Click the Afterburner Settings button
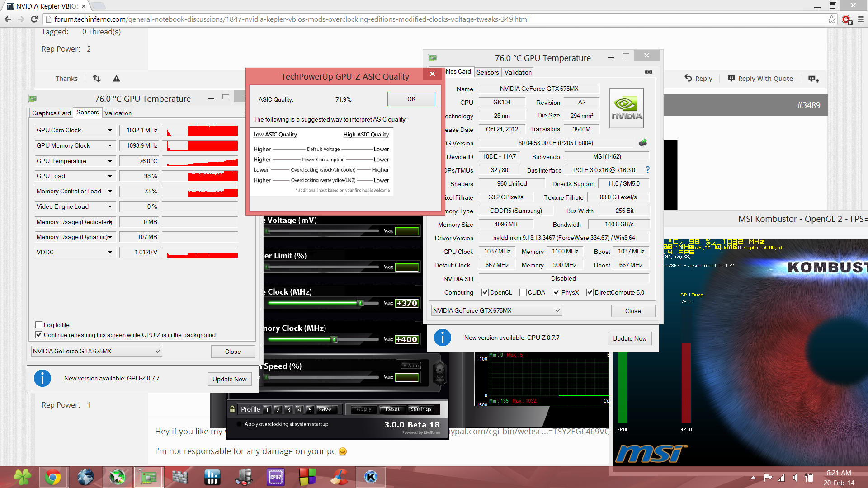 coord(421,409)
